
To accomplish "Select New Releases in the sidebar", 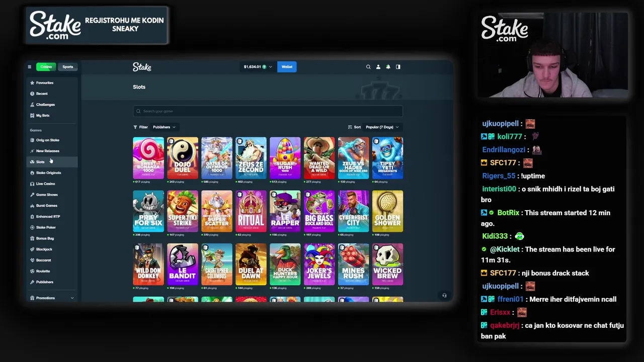I will pos(52,151).
